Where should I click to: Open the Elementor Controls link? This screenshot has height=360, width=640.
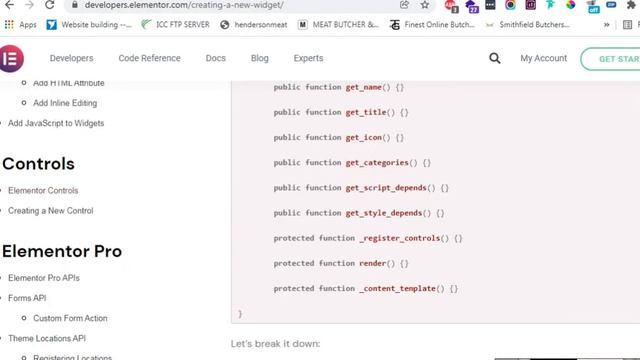(43, 190)
